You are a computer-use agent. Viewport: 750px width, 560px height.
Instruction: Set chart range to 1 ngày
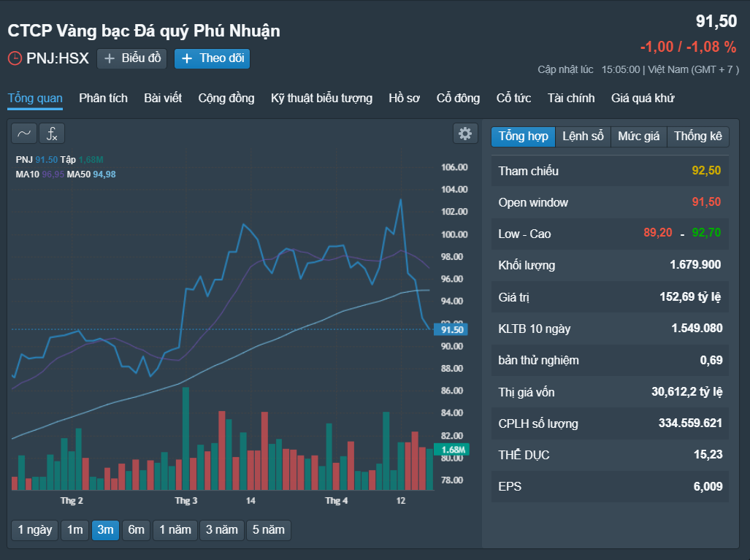35,530
